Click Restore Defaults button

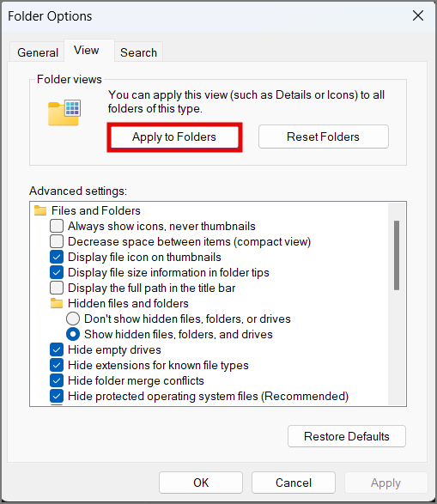click(347, 436)
